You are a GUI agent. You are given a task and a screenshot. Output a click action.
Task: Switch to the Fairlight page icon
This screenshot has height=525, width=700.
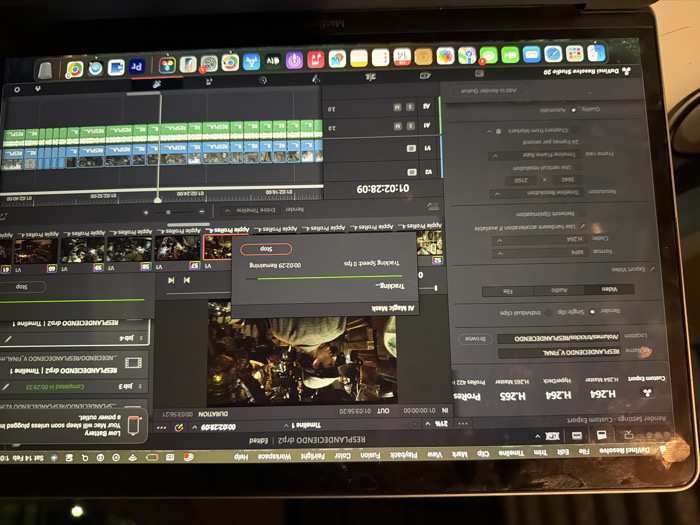click(208, 82)
